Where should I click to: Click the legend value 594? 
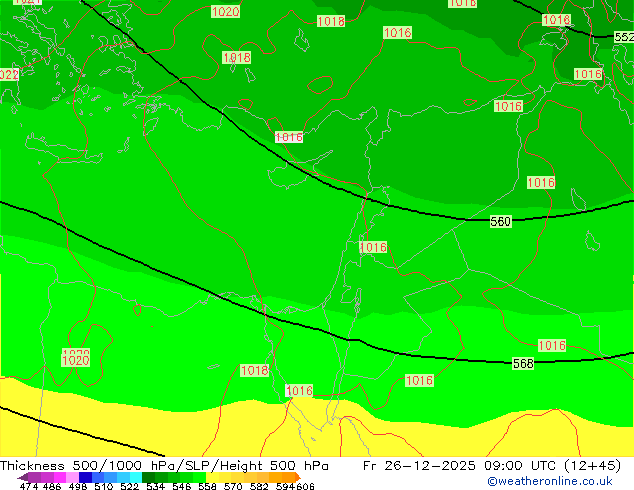pyautogui.click(x=285, y=486)
